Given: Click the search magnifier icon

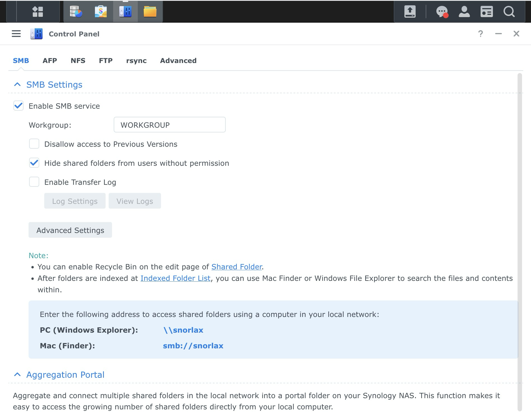Looking at the screenshot, I should point(509,12).
